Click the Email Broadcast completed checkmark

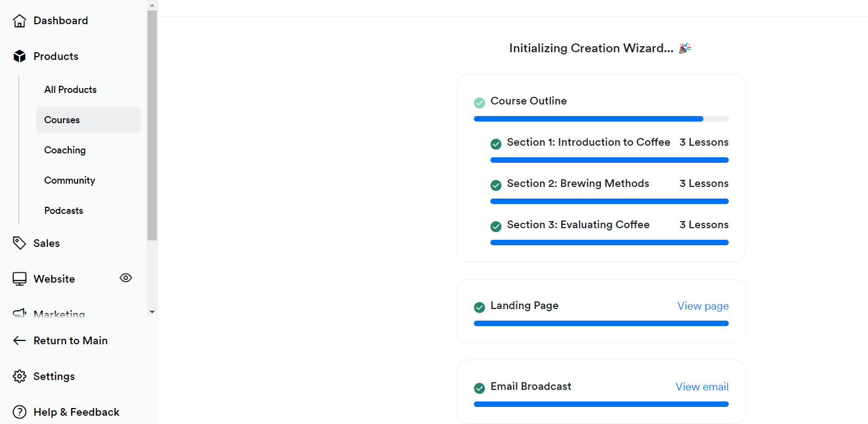[x=479, y=388]
